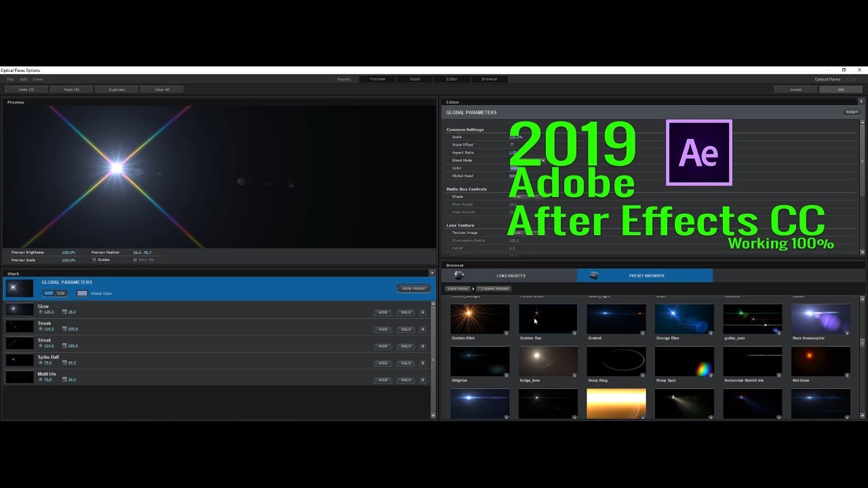Select the Preset Browser tab

pos(645,275)
